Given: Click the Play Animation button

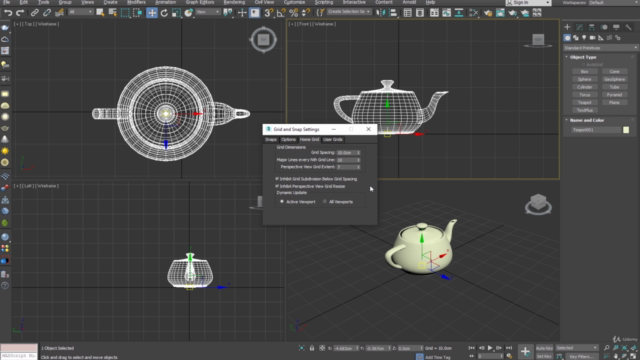Looking at the screenshot, I should tap(490, 348).
